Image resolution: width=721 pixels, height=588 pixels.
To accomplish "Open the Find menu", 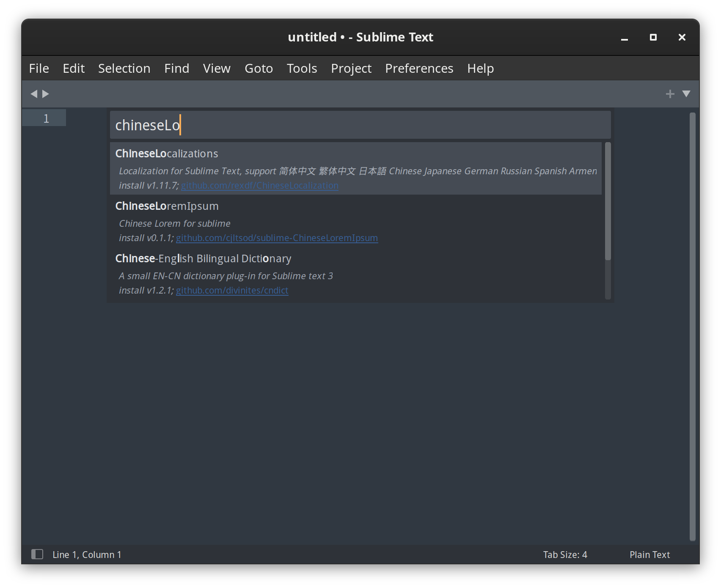I will coord(176,68).
